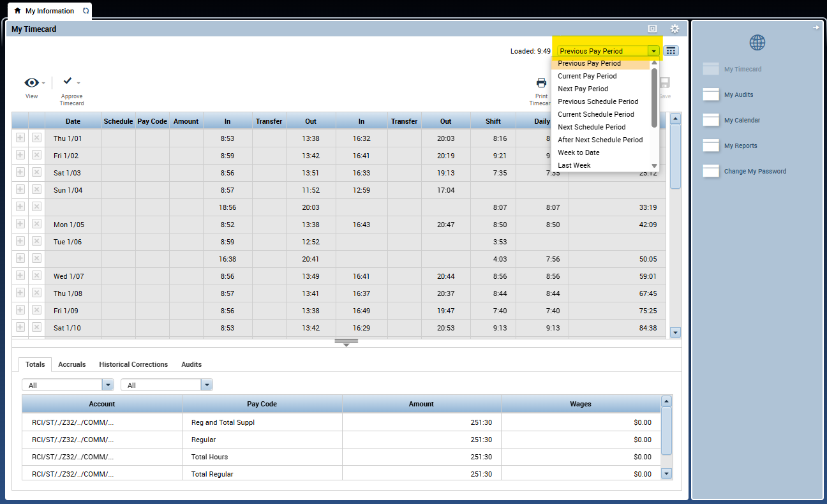The image size is (827, 504).
Task: Add a row on Fri 1/02 with plus icon
Action: (20, 155)
